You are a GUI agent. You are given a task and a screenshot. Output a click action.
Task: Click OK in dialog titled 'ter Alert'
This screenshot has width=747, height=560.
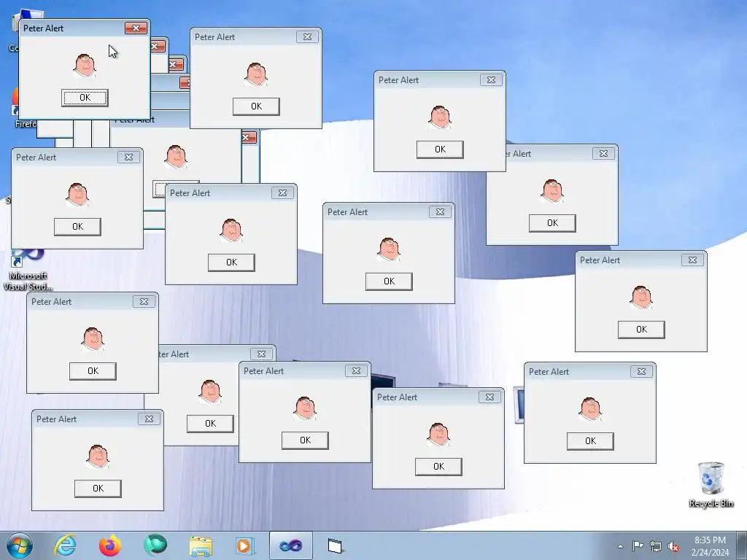[x=210, y=424]
